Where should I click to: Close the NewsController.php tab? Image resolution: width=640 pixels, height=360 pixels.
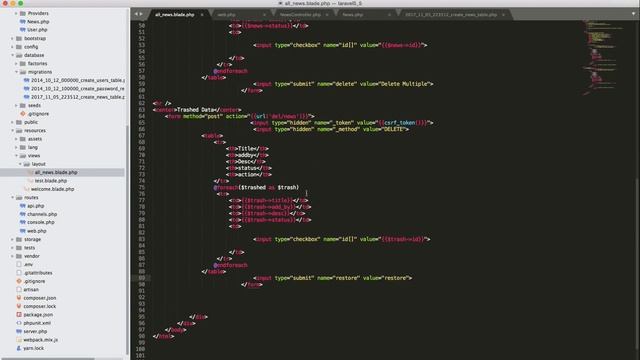[x=327, y=15]
